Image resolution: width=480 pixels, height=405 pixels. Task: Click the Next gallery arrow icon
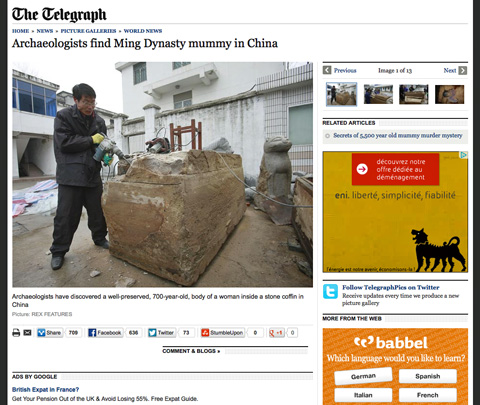(x=463, y=70)
